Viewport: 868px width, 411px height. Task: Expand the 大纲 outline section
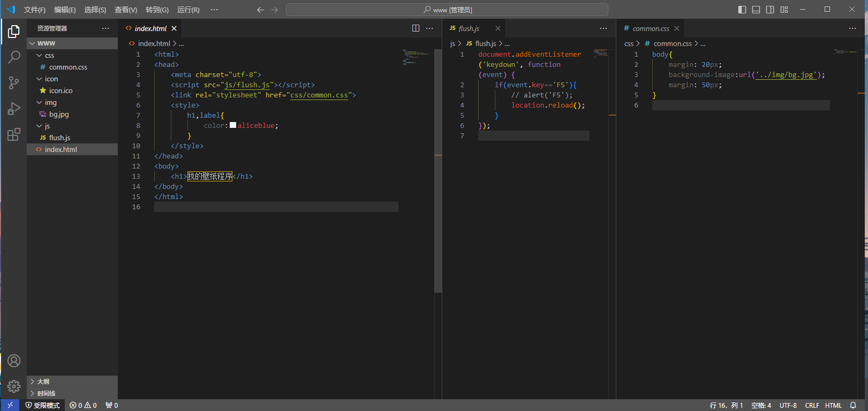coord(43,382)
